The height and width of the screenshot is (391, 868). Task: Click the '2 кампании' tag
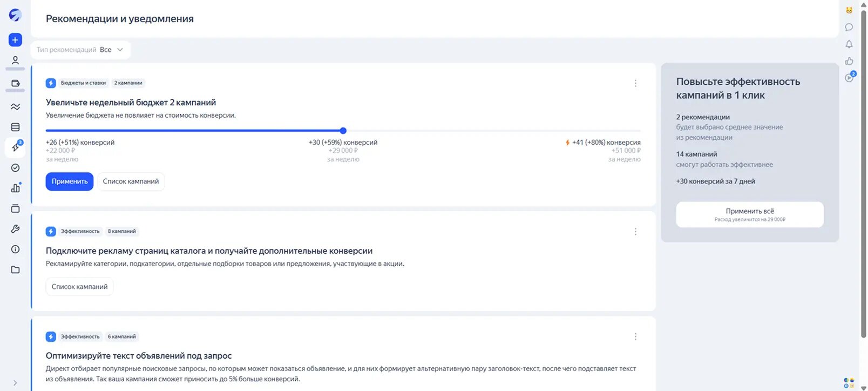[x=128, y=83]
